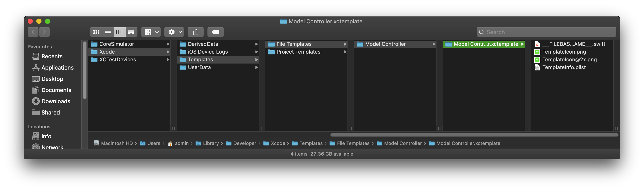Screen dimensions: 644x191
Task: Open Downloads in the sidebar
Action: coord(56,101)
